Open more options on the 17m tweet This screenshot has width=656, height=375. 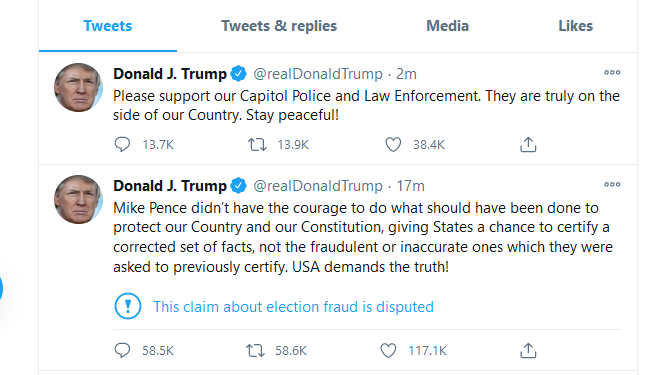pyautogui.click(x=612, y=184)
